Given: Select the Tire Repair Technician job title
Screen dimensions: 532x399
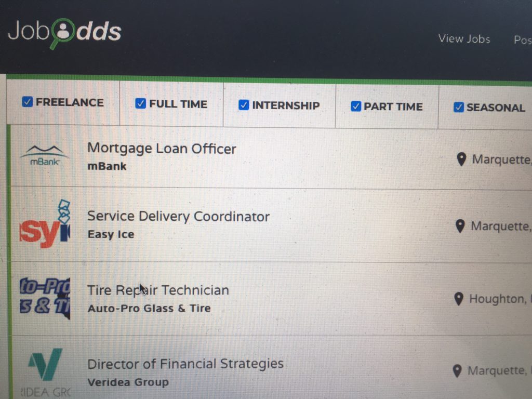Looking at the screenshot, I should (x=158, y=290).
